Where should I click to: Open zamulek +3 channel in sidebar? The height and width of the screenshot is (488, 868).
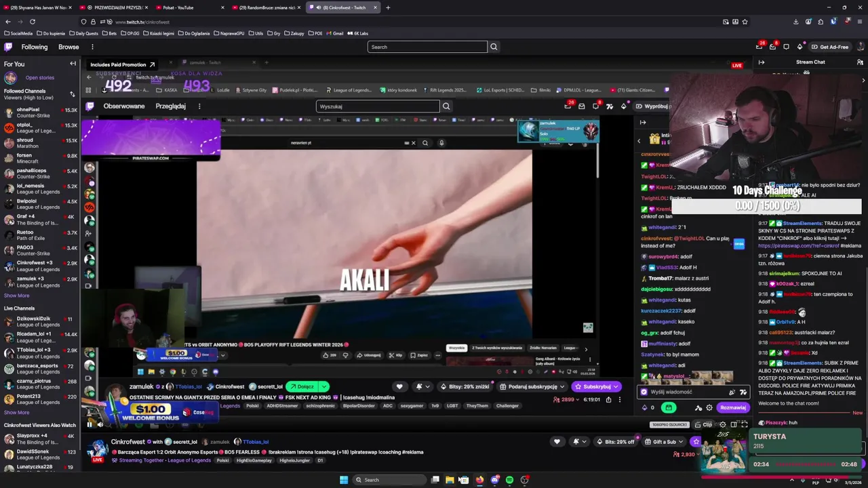[x=40, y=282]
